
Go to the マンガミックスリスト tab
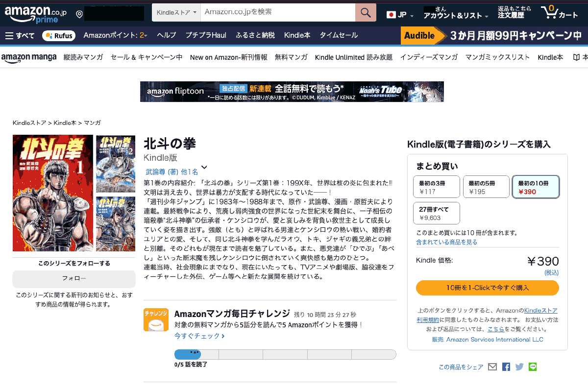pos(497,57)
